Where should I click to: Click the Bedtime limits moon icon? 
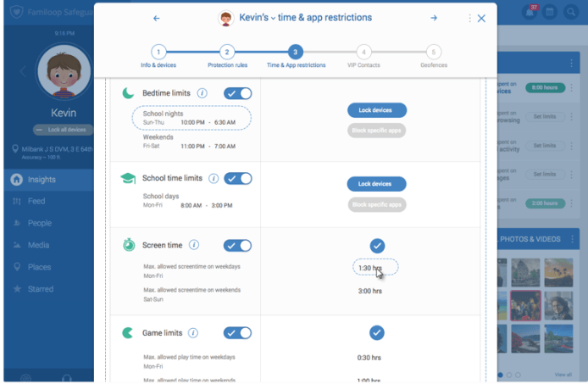pyautogui.click(x=128, y=93)
